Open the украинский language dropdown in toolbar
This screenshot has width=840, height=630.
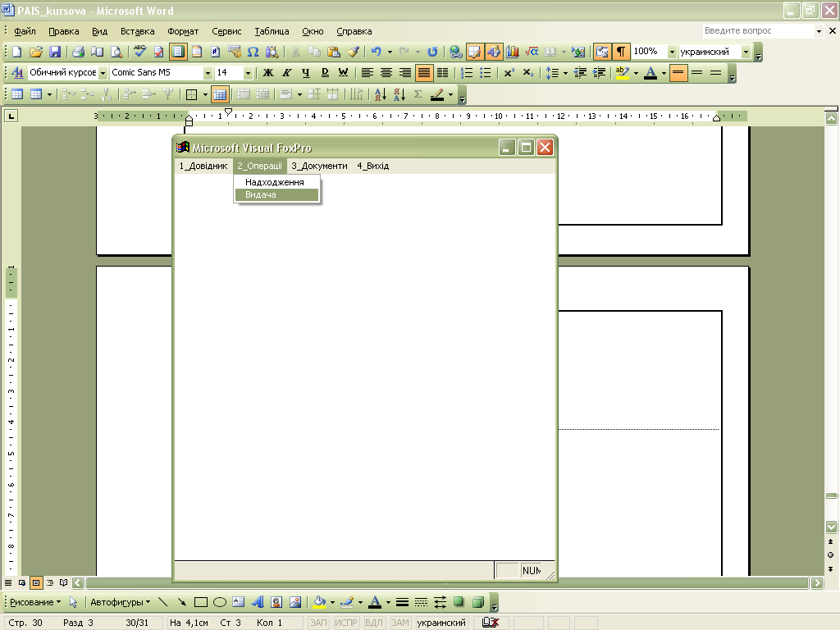coord(746,52)
